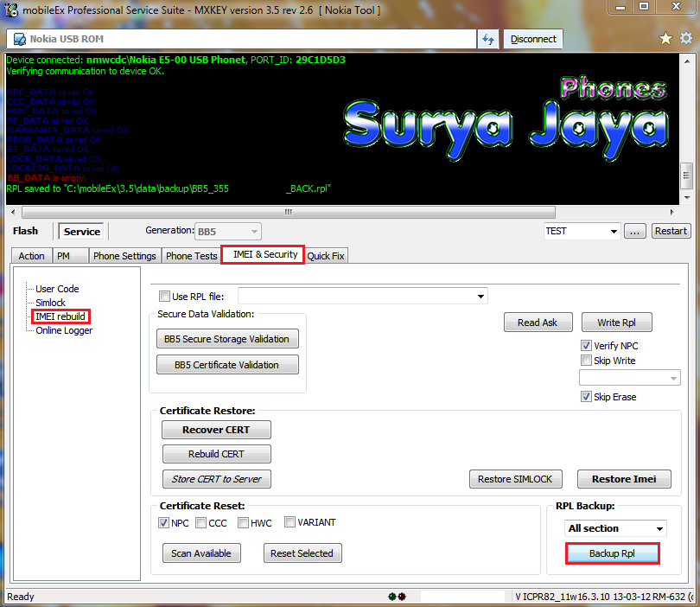Screen dimensions: 700x607
Task: Click the "RPL saved to" log line
Action: [169, 188]
